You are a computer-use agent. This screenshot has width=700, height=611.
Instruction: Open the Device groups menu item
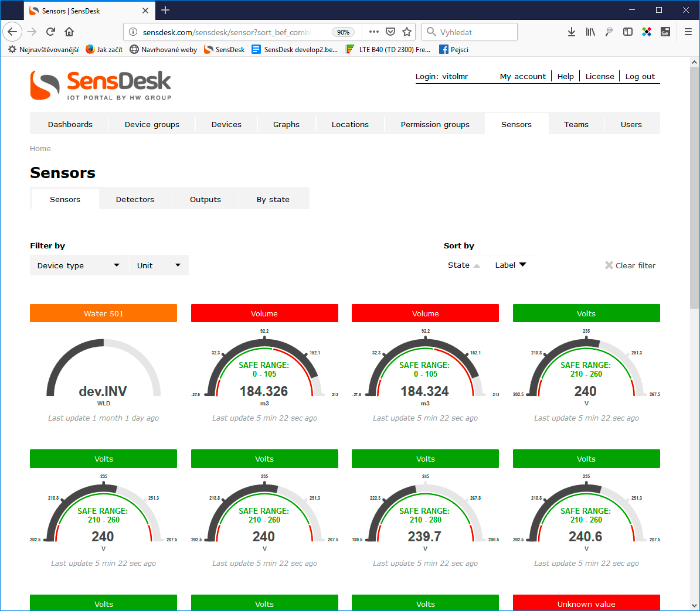[x=152, y=124]
